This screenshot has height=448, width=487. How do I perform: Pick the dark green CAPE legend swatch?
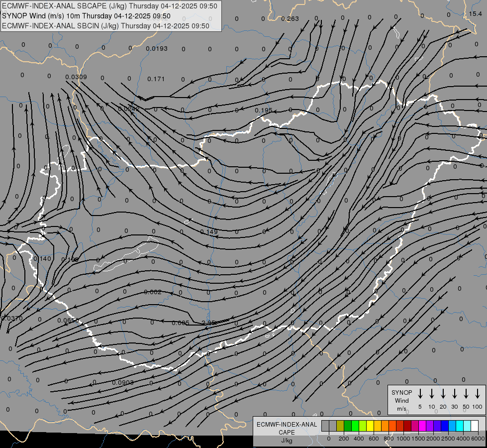click(x=348, y=426)
